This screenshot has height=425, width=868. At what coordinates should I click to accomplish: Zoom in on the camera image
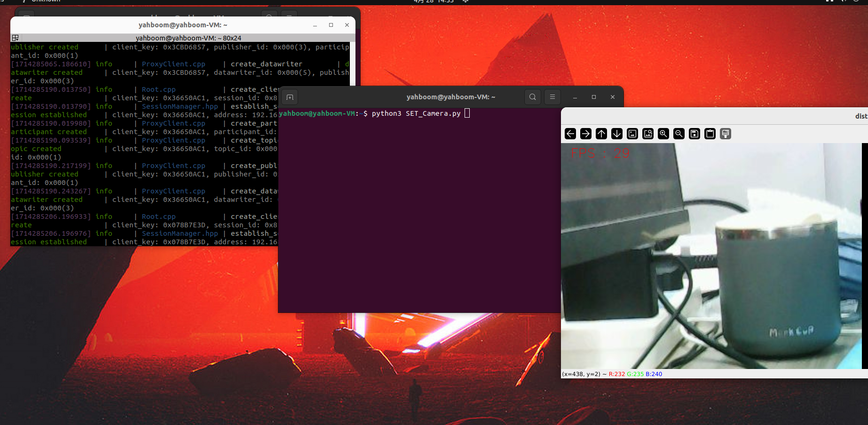coord(663,134)
